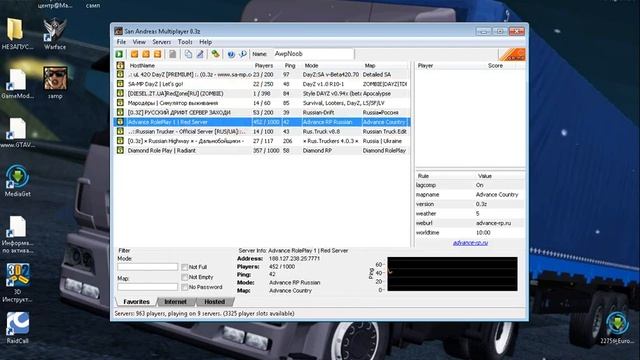Tick the Not Empty filter checkbox
The image size is (640, 360).
click(x=184, y=277)
